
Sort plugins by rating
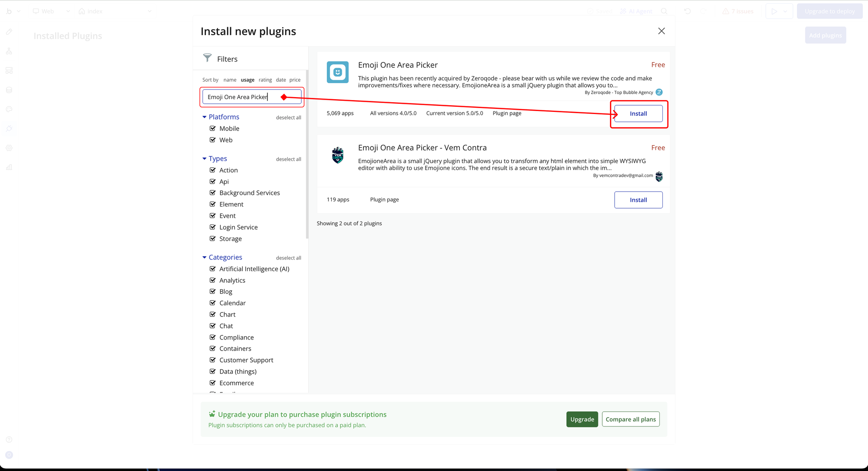tap(265, 80)
